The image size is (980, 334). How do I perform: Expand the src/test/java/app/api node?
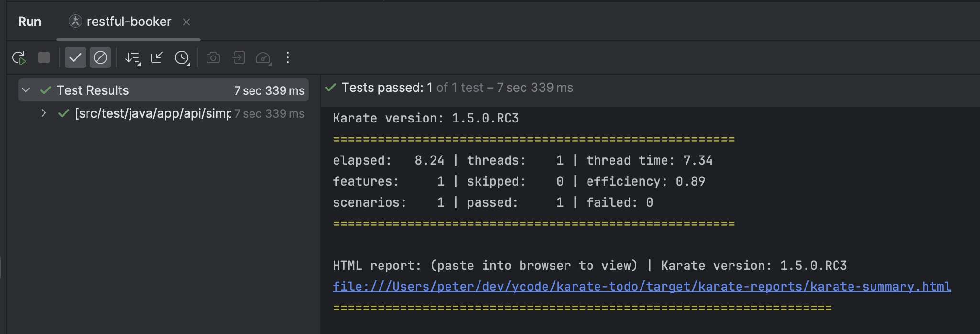click(x=44, y=113)
